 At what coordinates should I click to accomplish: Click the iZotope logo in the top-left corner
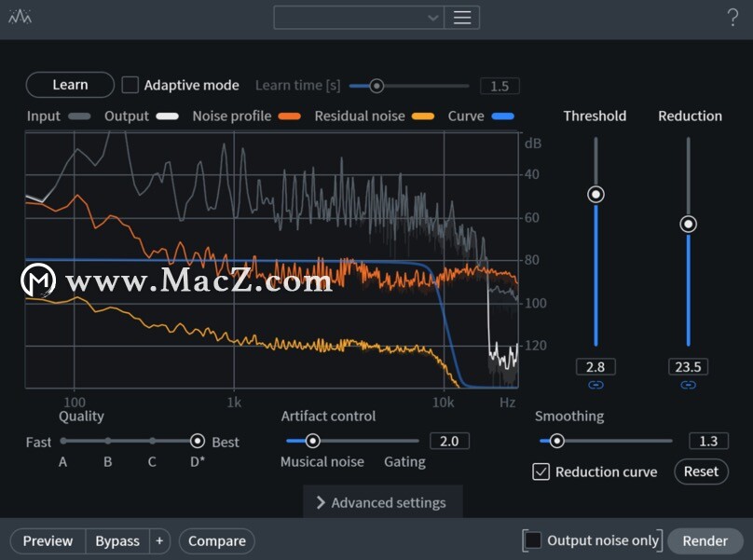[21, 17]
